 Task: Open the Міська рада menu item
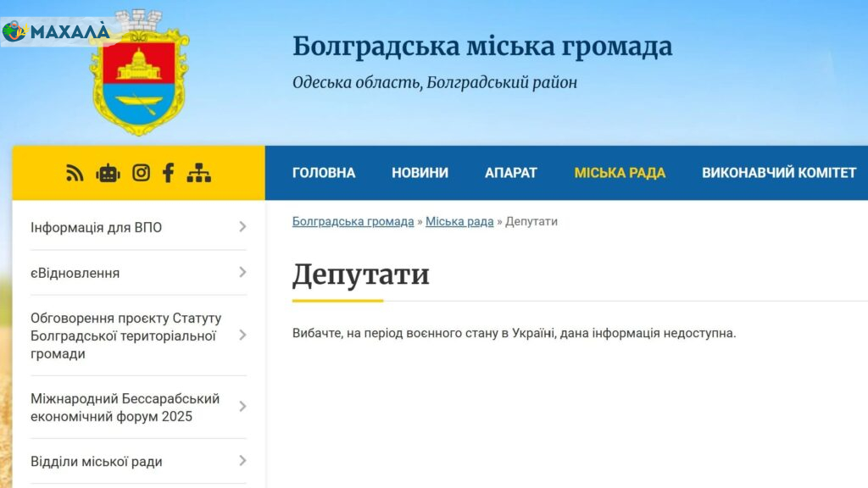(620, 173)
